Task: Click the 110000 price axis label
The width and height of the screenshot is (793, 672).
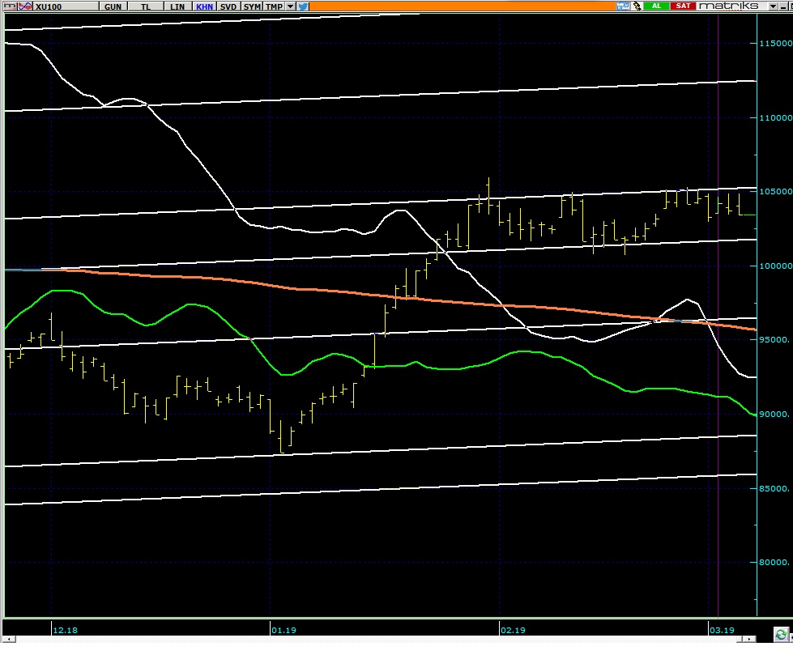Action: [x=775, y=118]
